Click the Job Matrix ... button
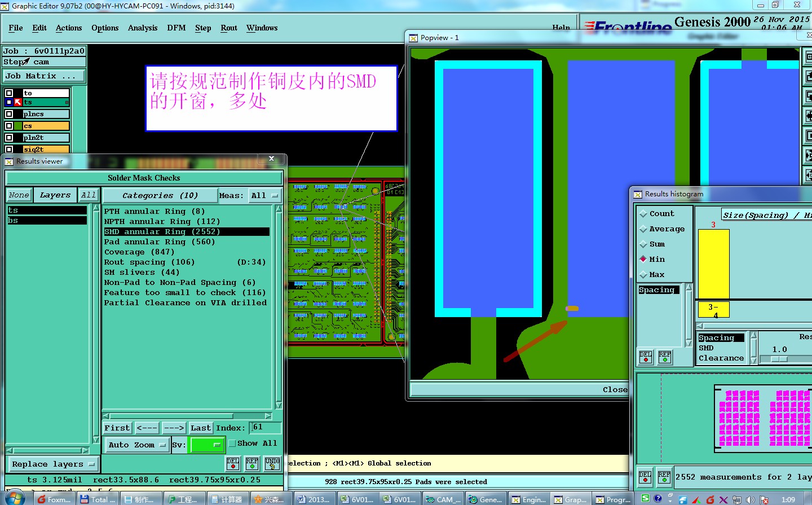The width and height of the screenshot is (812, 505). 44,76
